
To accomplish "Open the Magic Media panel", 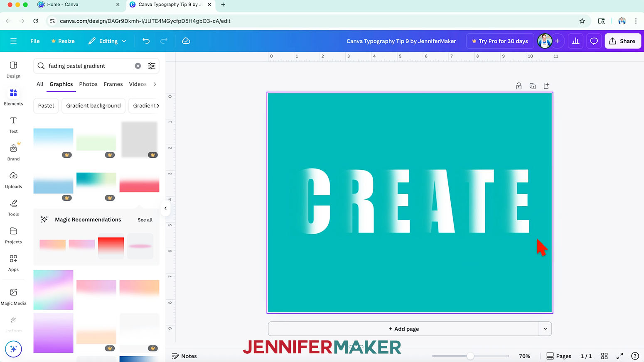I will 13,296.
